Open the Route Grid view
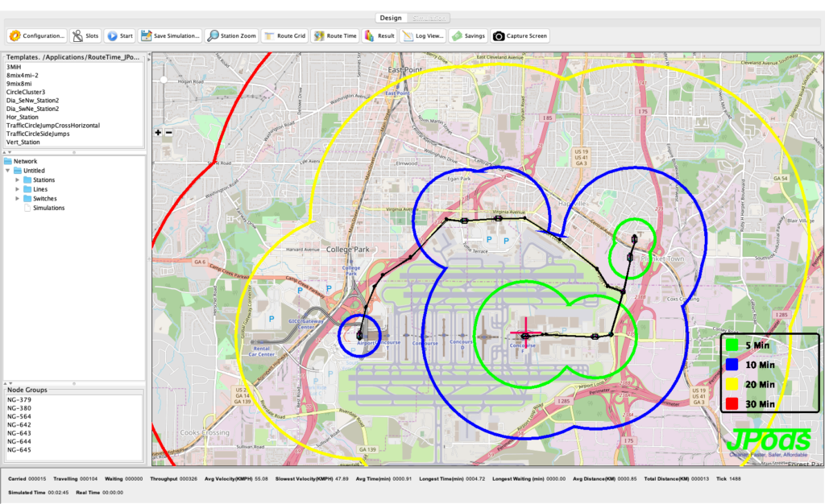This screenshot has height=504, width=825. (x=285, y=35)
